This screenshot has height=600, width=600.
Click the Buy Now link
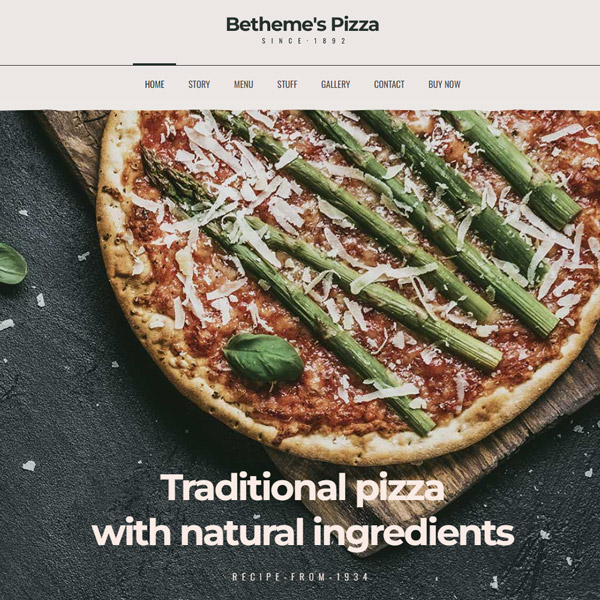444,84
